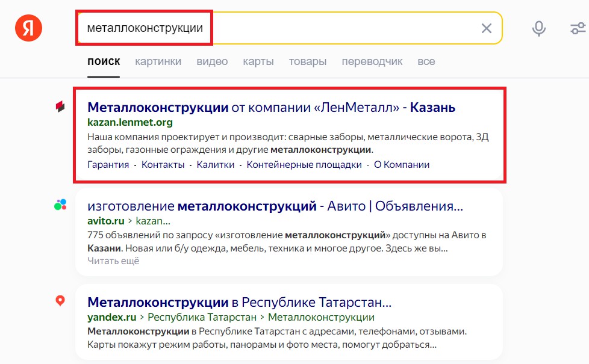Viewport: 589px width, 364px height.
Task: Clear the search query with X icon
Action: point(486,28)
